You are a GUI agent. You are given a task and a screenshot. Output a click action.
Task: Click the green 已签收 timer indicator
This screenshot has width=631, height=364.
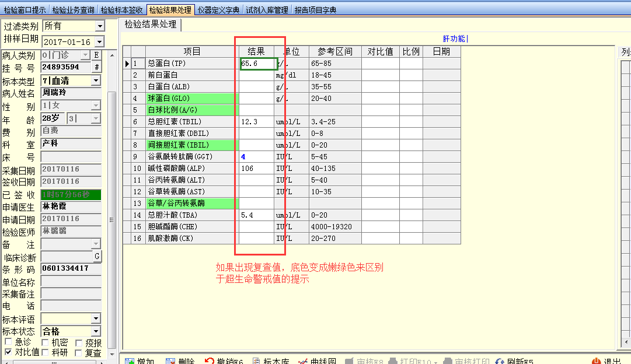[x=71, y=195]
